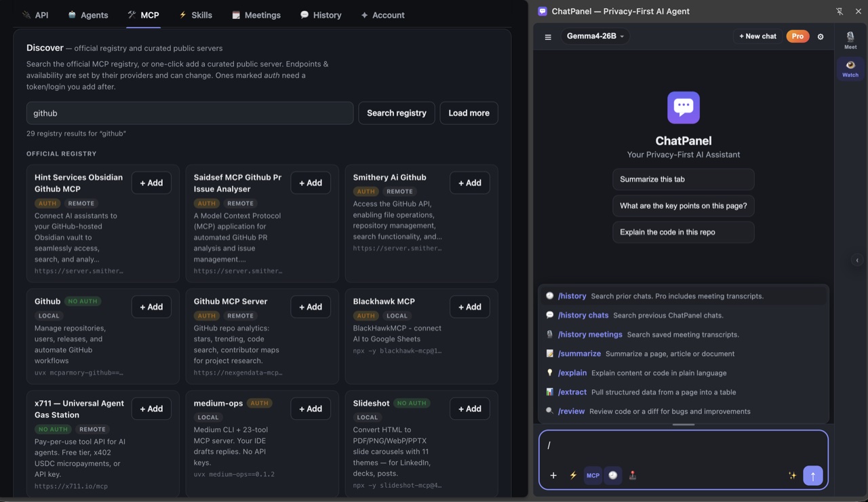
Task: Add Hint Services Obsidian Github MCP
Action: 151,183
